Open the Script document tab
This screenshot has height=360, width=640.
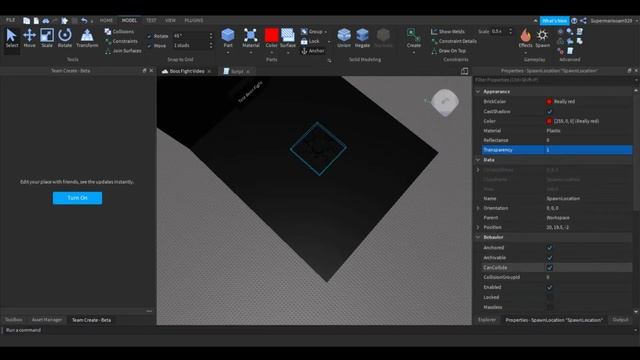click(x=237, y=71)
